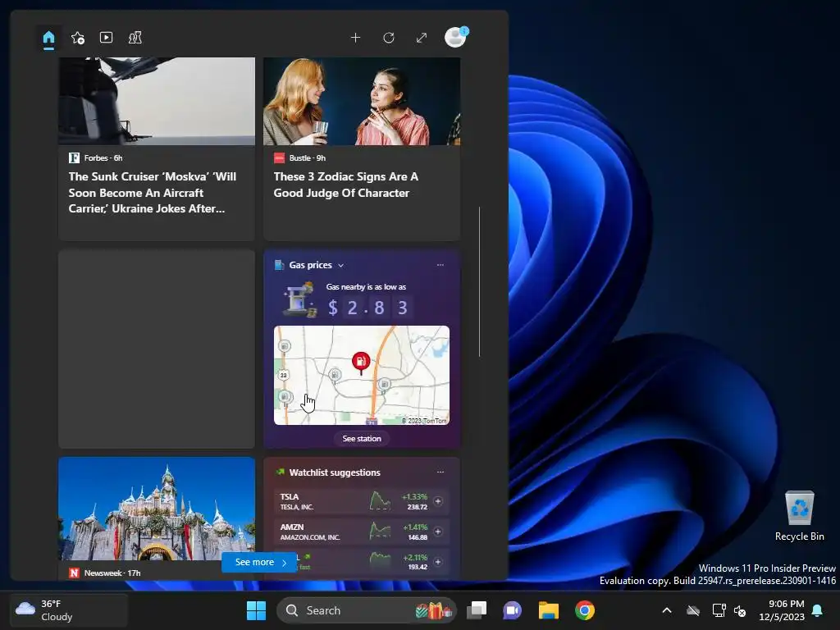This screenshot has height=630, width=840.
Task: Open File Explorer from the taskbar
Action: click(x=549, y=610)
